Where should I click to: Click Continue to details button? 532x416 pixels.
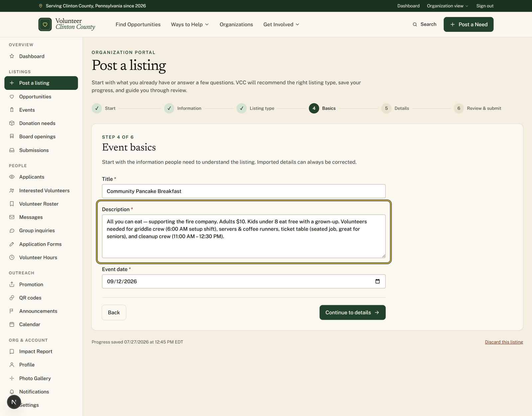[352, 312]
